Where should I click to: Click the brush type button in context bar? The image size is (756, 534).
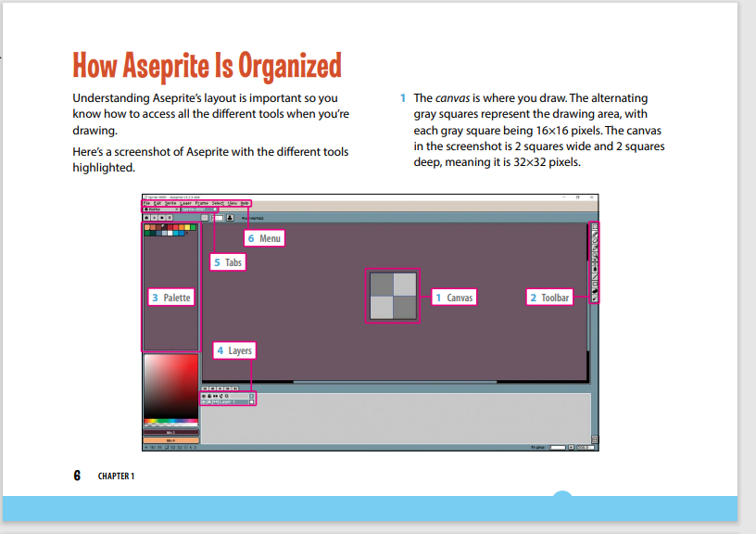(205, 218)
